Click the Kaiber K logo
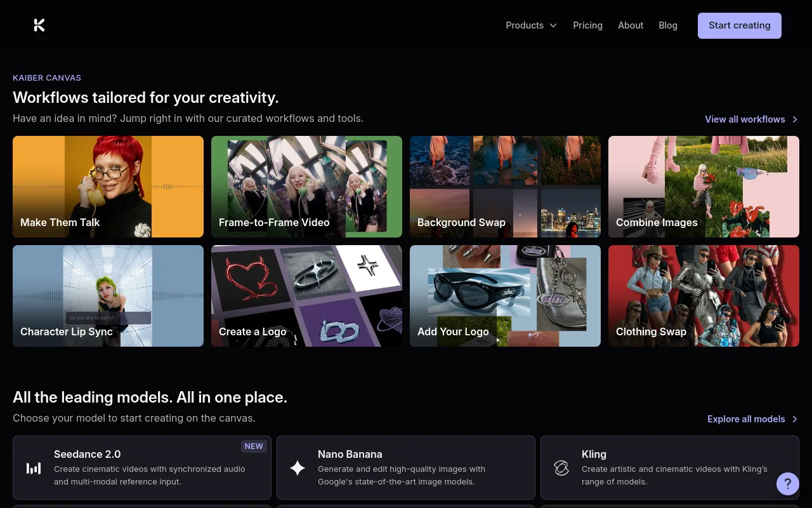812x508 pixels. click(x=39, y=25)
